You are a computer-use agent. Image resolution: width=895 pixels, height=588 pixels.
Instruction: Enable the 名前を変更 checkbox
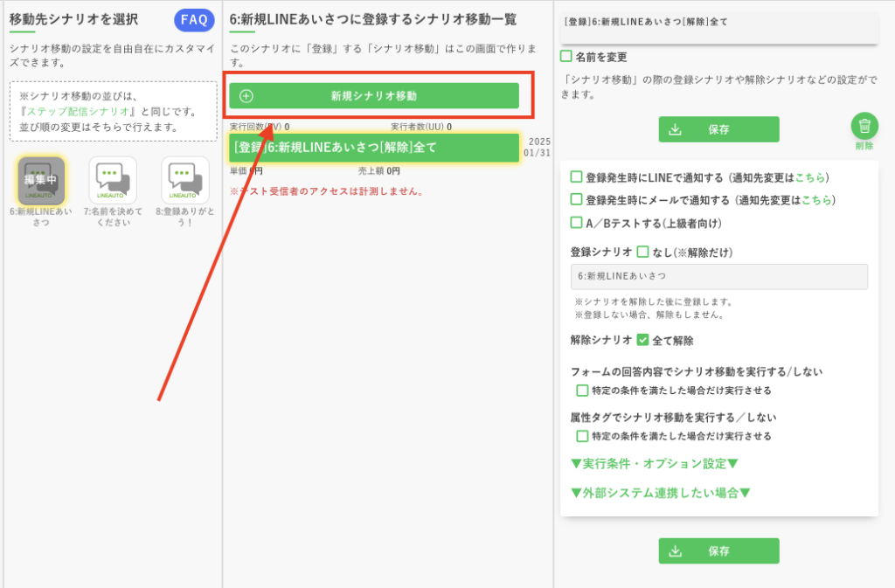coord(566,57)
